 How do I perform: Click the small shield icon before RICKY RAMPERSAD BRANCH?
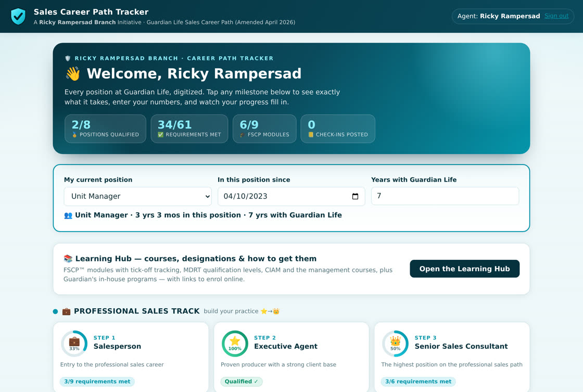(x=68, y=58)
